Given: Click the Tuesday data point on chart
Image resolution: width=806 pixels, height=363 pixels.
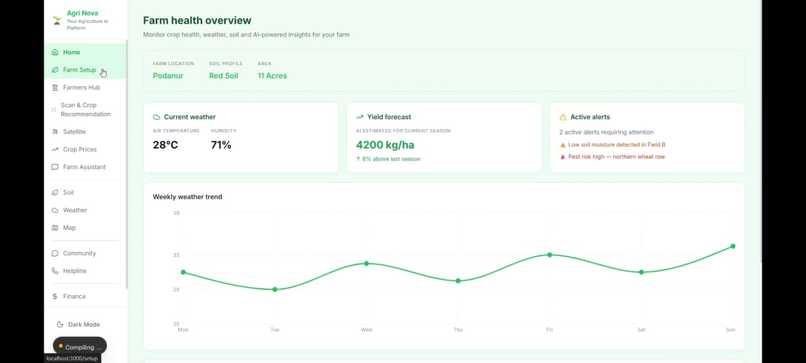Looking at the screenshot, I should tap(275, 289).
